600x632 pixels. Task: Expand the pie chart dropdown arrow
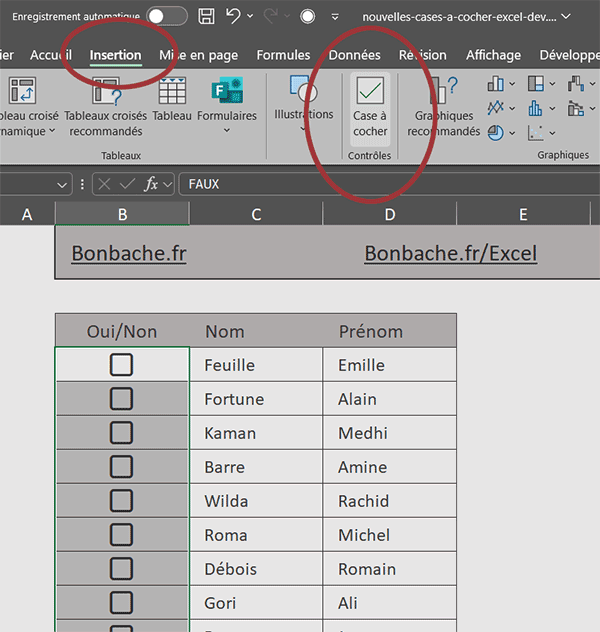(512, 133)
